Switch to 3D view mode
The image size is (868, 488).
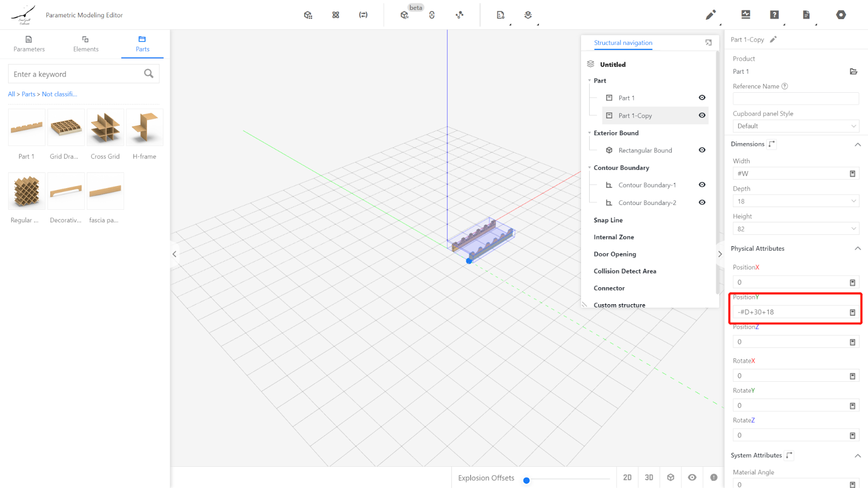(x=649, y=477)
